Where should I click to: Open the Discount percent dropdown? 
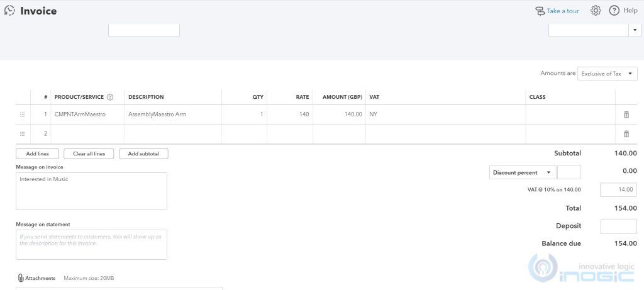(523, 172)
